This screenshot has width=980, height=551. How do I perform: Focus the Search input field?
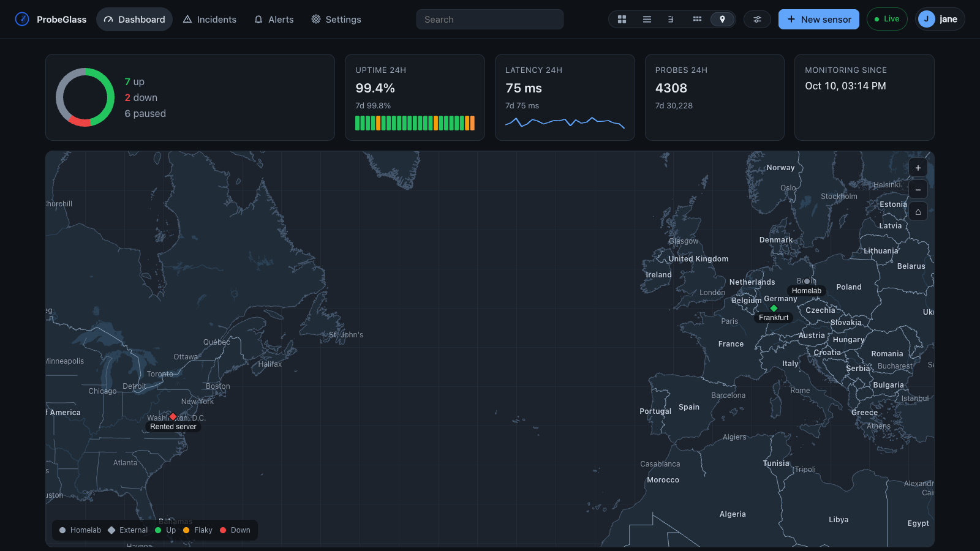coord(490,20)
